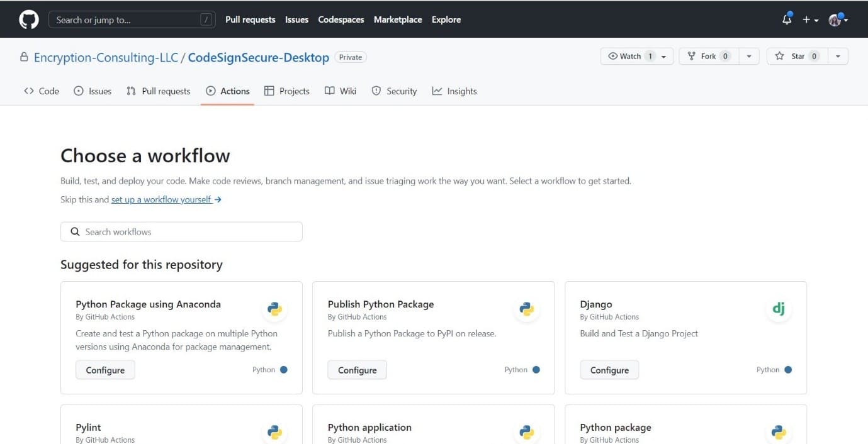Viewport: 868px width, 444px height.
Task: Select the 'Python application' card title
Action: 369,427
